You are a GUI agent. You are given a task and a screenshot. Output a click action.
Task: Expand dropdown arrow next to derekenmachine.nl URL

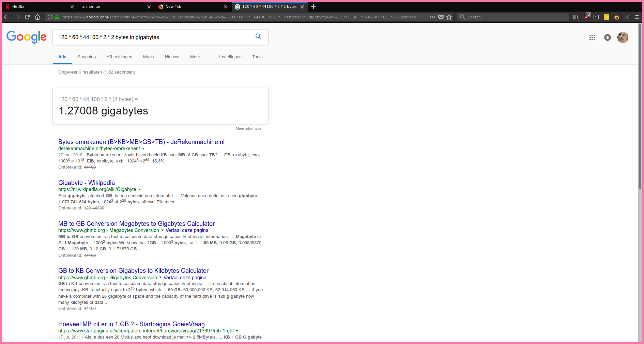click(143, 149)
